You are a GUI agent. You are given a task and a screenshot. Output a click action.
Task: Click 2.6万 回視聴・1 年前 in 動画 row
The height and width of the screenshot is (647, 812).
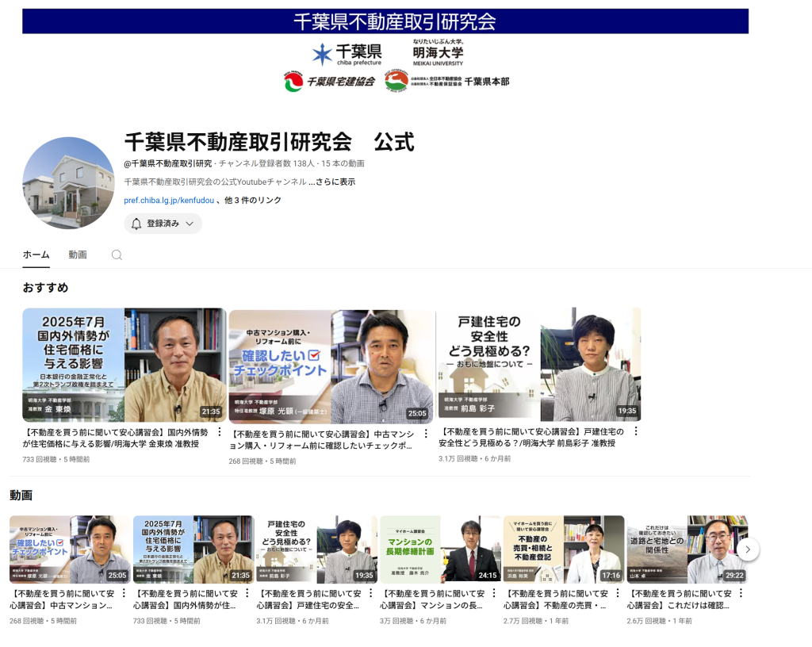[659, 621]
